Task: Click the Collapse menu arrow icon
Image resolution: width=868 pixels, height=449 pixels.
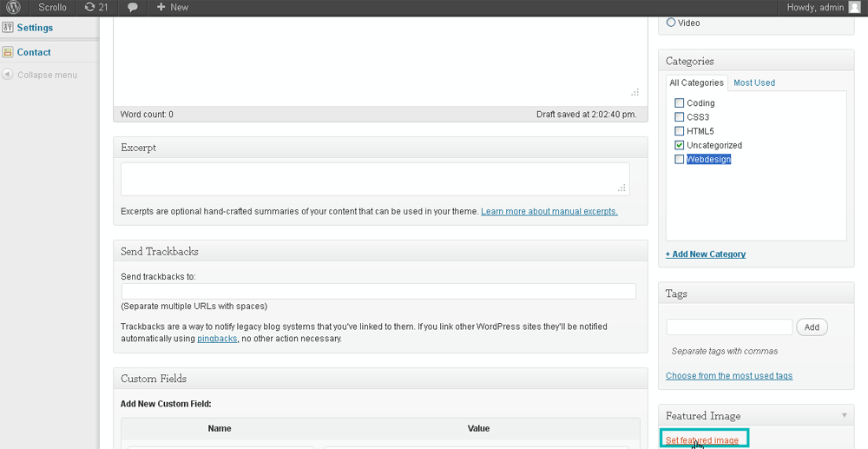Action: pyautogui.click(x=8, y=75)
